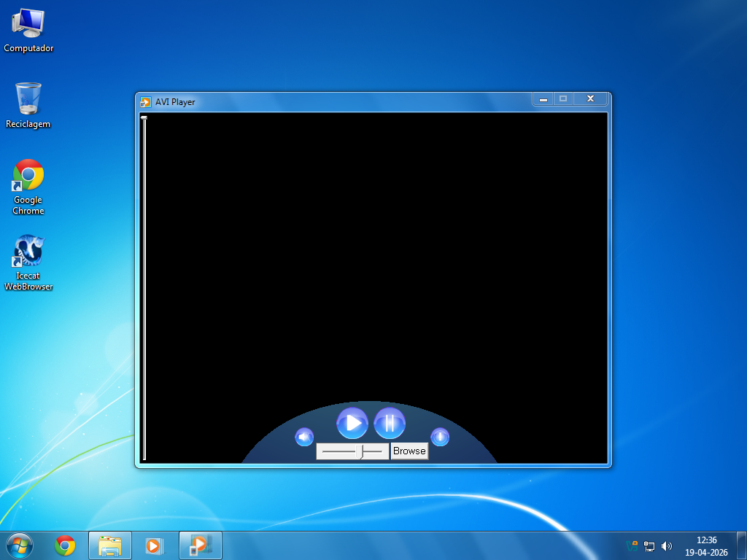
Task: Click the network icon in system tray
Action: (x=649, y=546)
